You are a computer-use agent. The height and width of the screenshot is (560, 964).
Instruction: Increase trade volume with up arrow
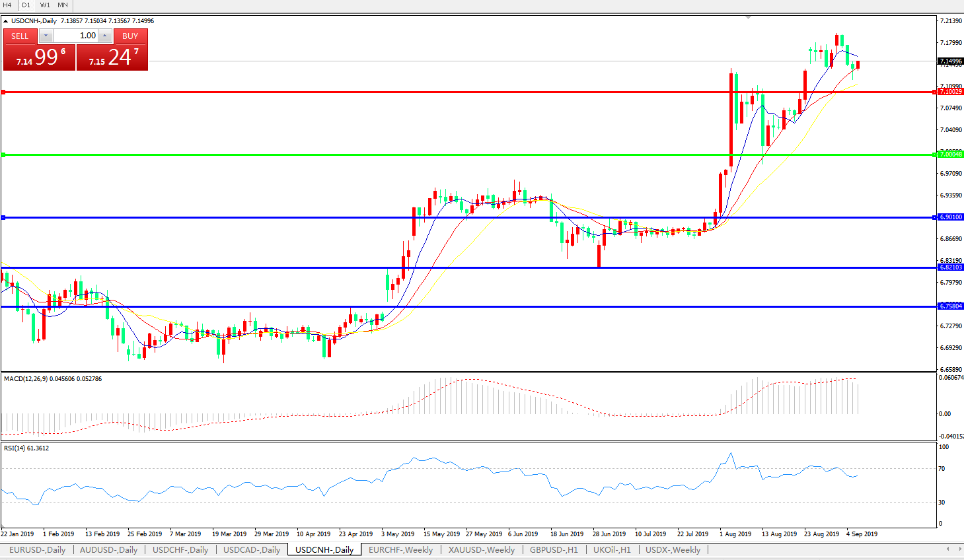pos(105,36)
